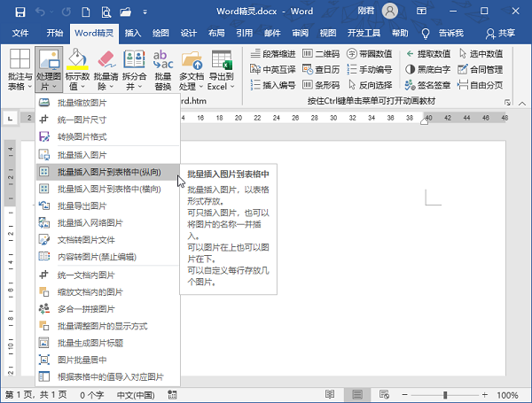
Task: Click the 导出到Excel icon
Action: tap(222, 60)
